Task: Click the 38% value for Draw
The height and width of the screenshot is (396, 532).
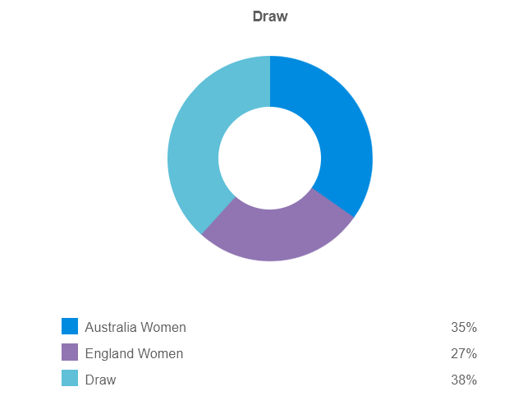Action: point(464,380)
